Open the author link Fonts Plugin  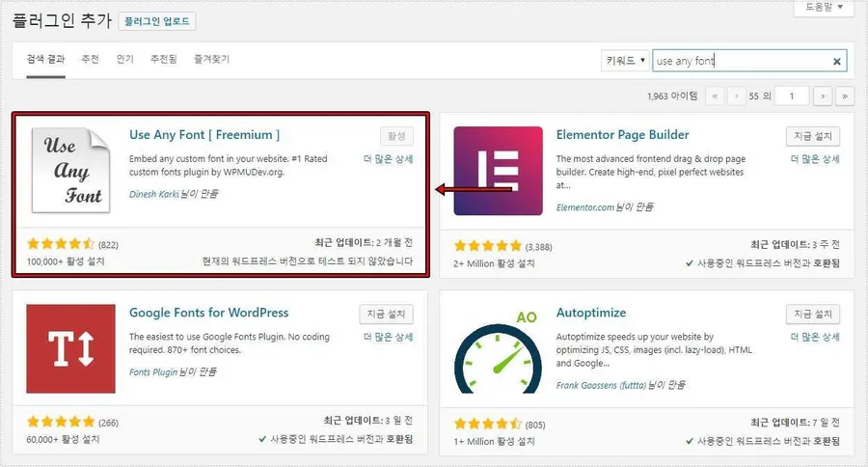(x=153, y=371)
